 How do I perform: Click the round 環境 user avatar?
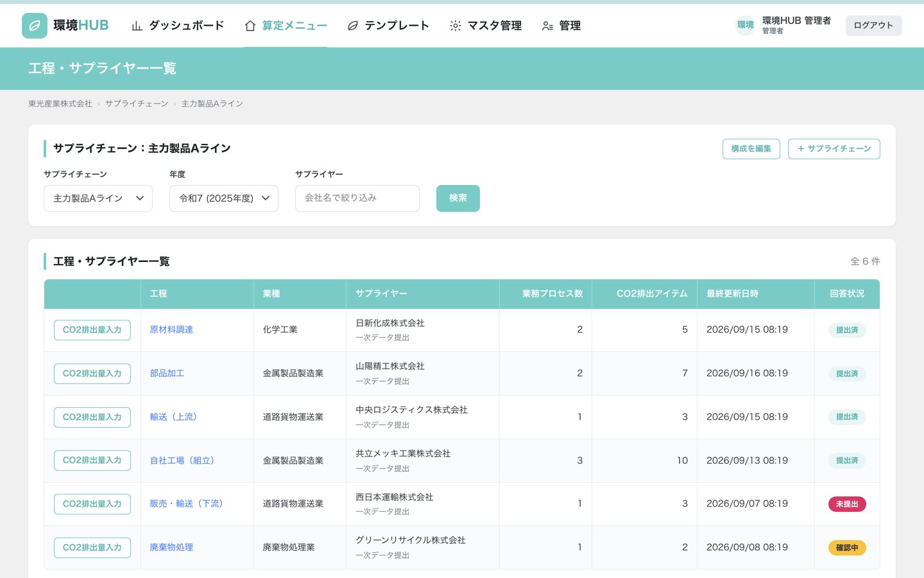746,25
